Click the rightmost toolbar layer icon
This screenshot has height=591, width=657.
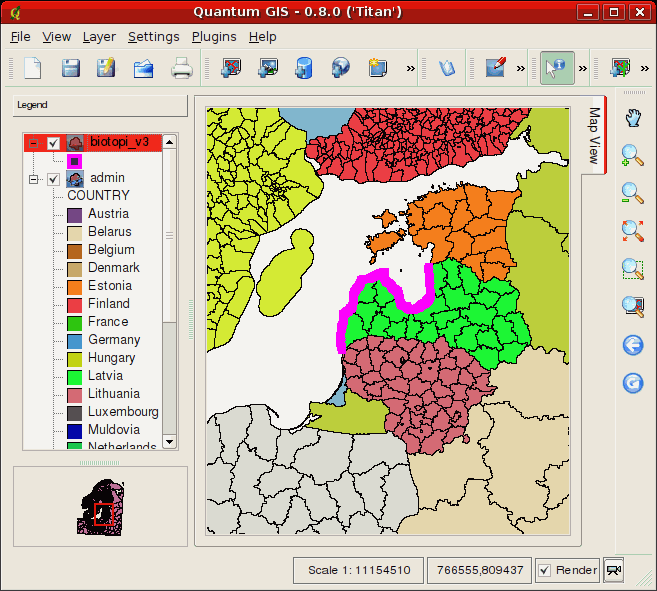(620, 68)
